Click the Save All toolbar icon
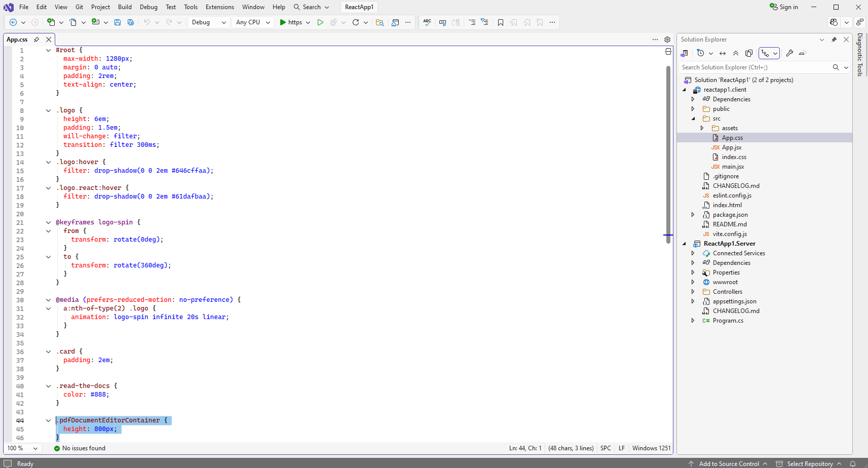868x468 pixels. [131, 22]
